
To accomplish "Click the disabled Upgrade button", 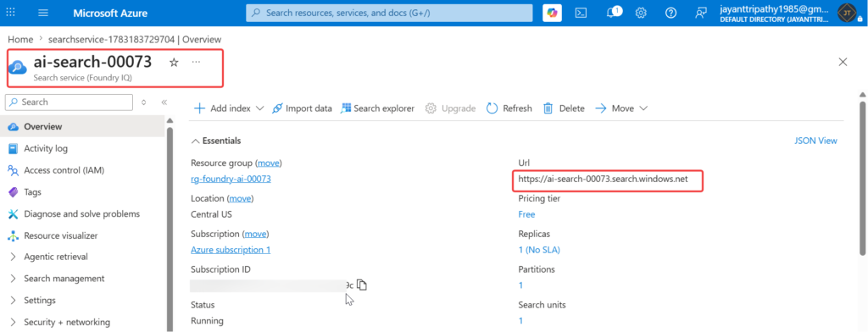I will point(450,108).
